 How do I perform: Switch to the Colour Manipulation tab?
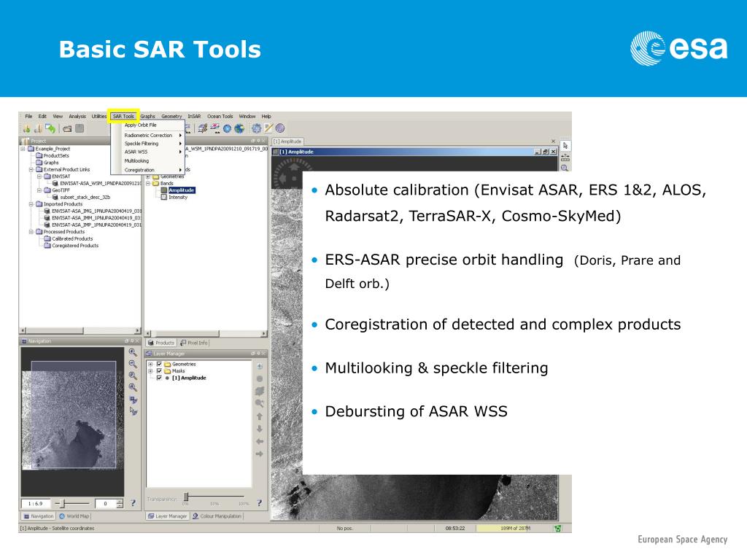point(217,516)
